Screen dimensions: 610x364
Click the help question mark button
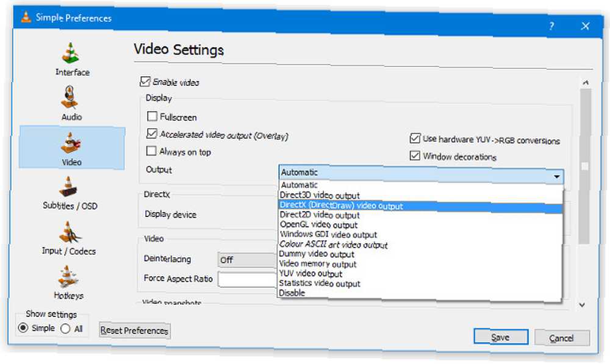(x=551, y=26)
